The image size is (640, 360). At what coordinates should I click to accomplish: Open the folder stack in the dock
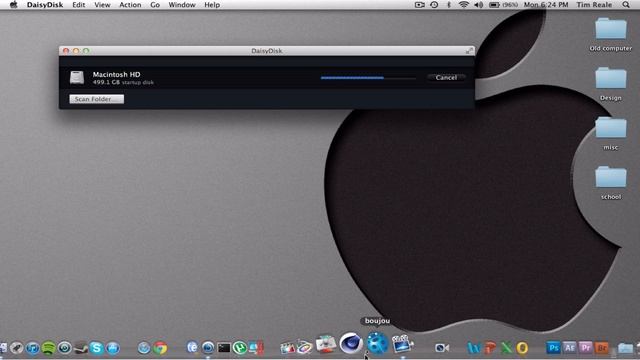pyautogui.click(x=625, y=348)
